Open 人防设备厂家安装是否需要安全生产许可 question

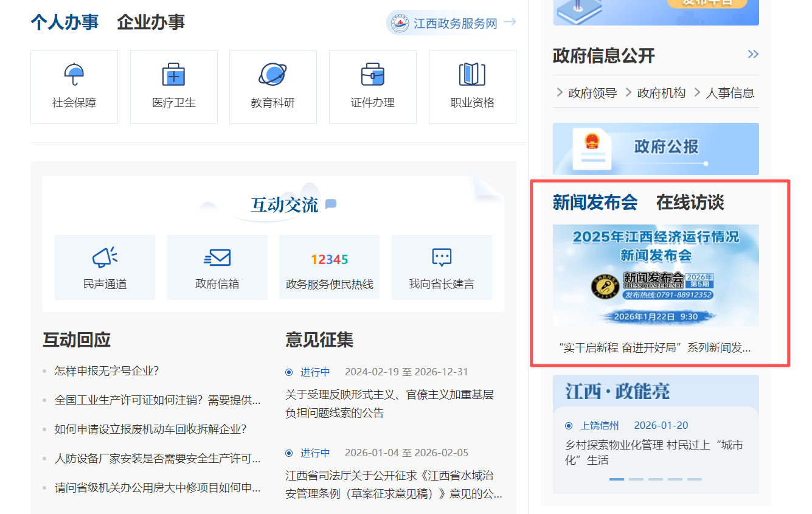(x=158, y=458)
